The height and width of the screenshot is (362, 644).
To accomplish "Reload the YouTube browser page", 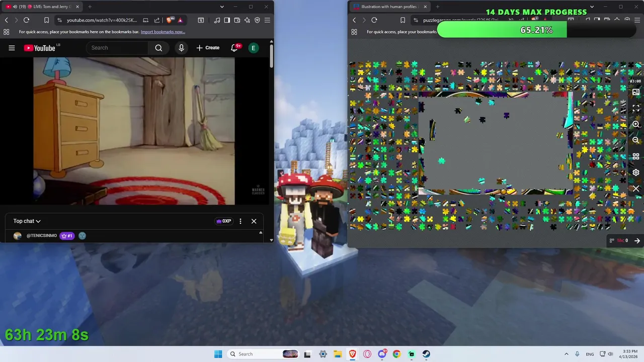I will (26, 20).
